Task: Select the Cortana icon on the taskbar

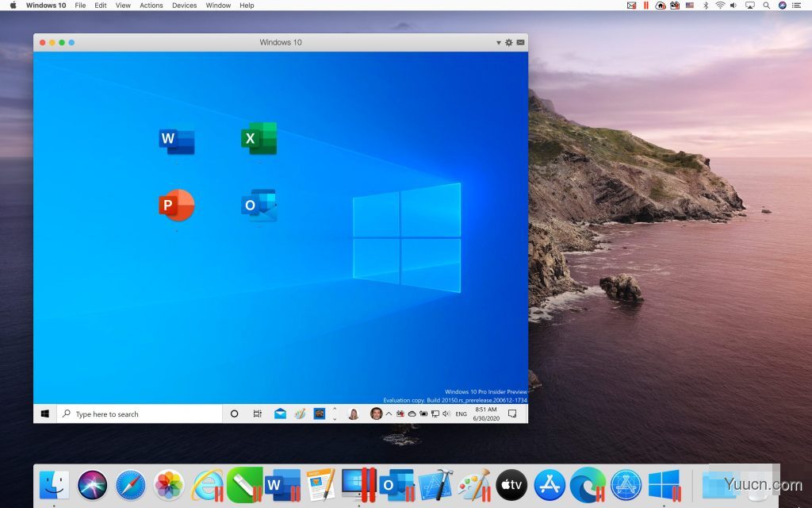Action: 235,414
